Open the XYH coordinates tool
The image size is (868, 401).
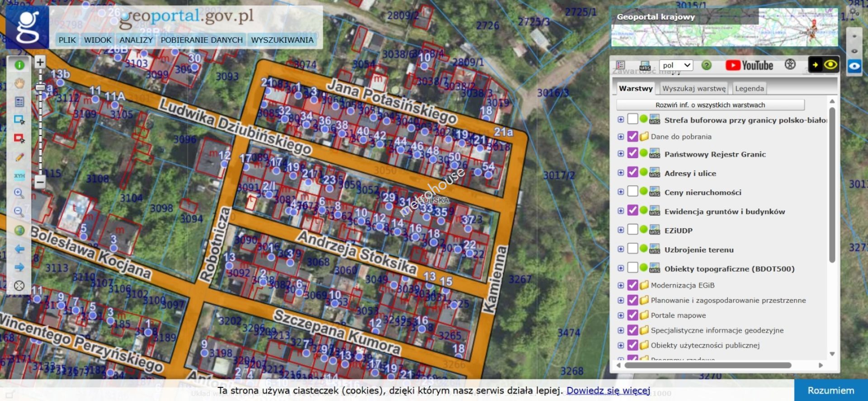tap(19, 175)
